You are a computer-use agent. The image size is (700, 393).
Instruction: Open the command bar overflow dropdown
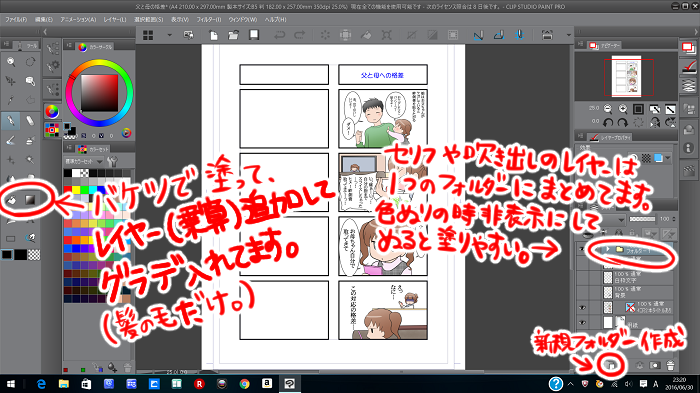click(568, 35)
